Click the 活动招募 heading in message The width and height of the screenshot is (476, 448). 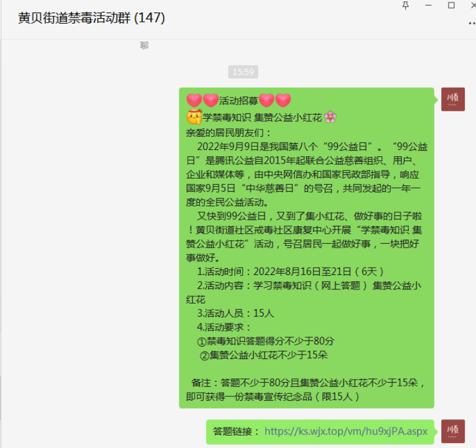pyautogui.click(x=238, y=100)
